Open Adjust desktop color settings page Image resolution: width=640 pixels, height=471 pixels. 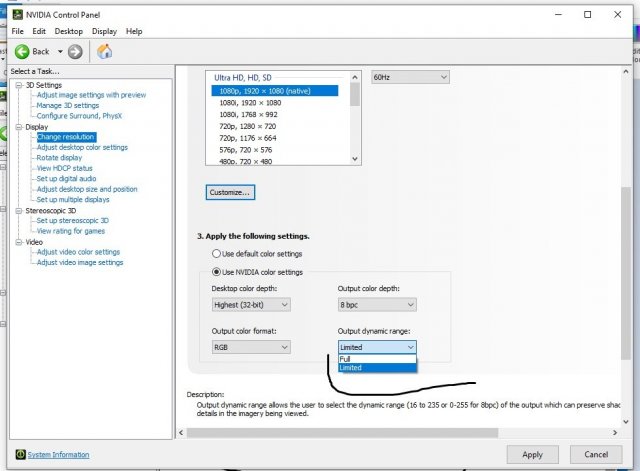tap(82, 147)
